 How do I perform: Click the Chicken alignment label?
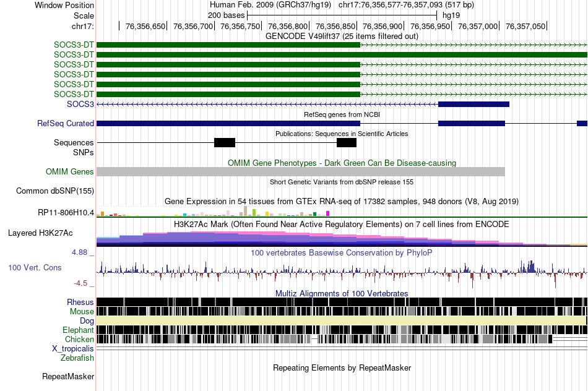(79, 339)
